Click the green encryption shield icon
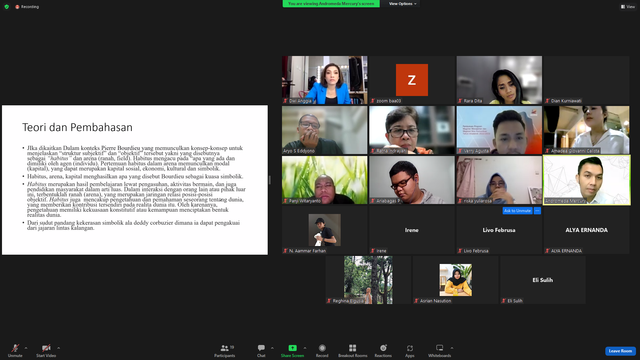The width and height of the screenshot is (640, 360). [x=7, y=7]
